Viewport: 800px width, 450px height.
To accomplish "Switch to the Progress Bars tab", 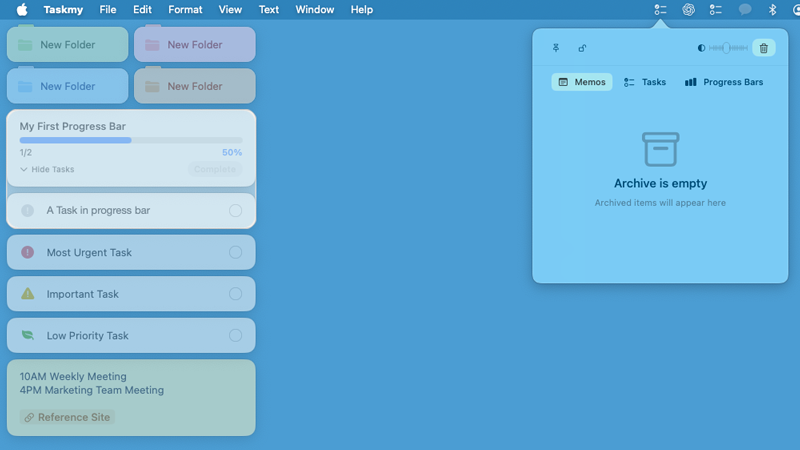I will [724, 82].
